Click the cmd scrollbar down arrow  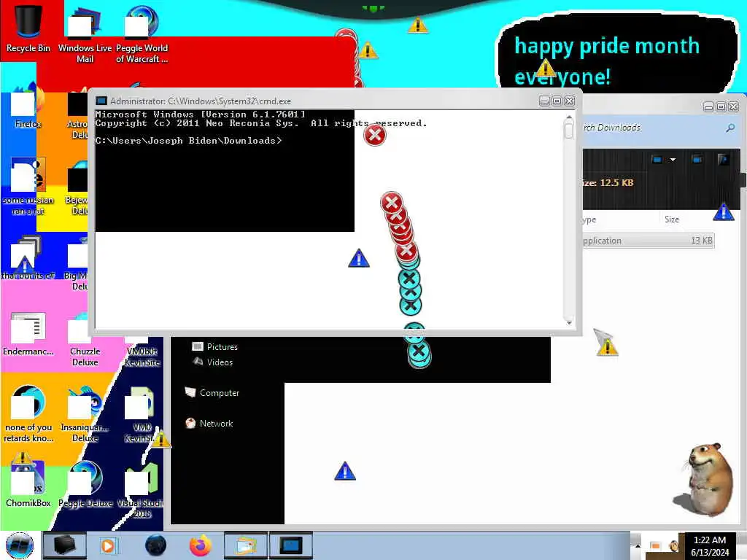pyautogui.click(x=569, y=322)
